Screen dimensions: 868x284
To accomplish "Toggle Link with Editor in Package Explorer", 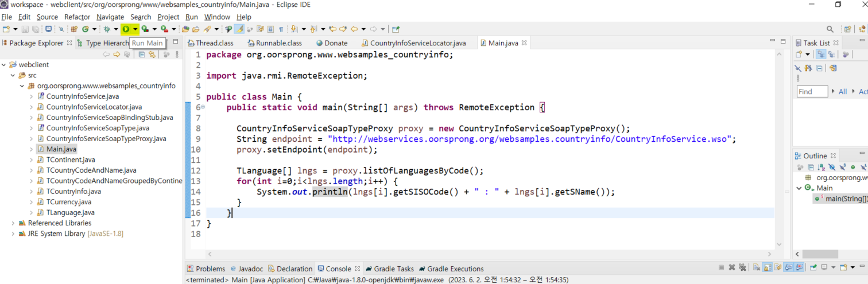I will [x=152, y=55].
